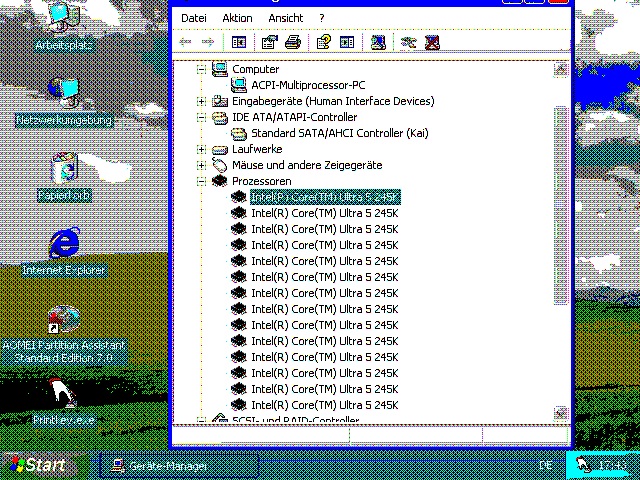Open Properties via the toolbar icon
Image resolution: width=640 pixels, height=480 pixels.
[269, 42]
